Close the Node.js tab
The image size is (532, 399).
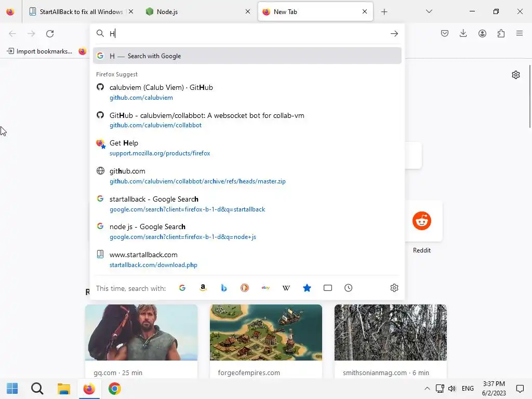click(x=248, y=11)
